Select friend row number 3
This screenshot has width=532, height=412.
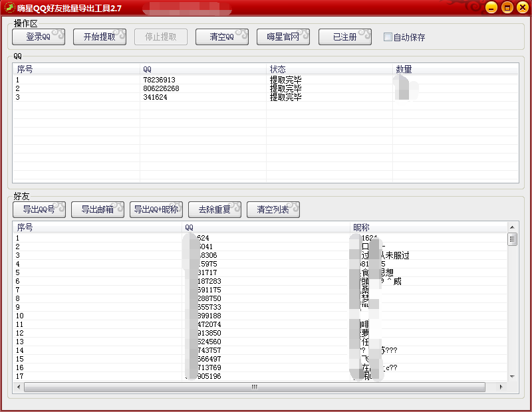260,255
